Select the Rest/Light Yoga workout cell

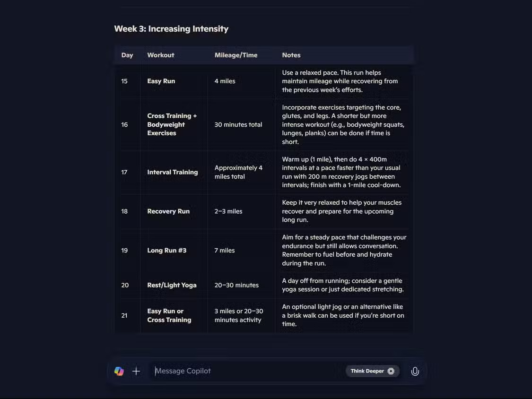[x=172, y=285]
